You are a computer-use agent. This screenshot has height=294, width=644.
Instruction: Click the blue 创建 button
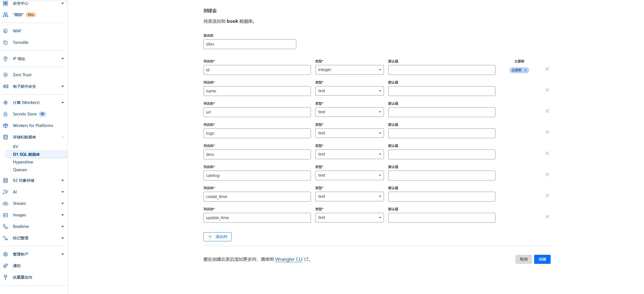542,259
